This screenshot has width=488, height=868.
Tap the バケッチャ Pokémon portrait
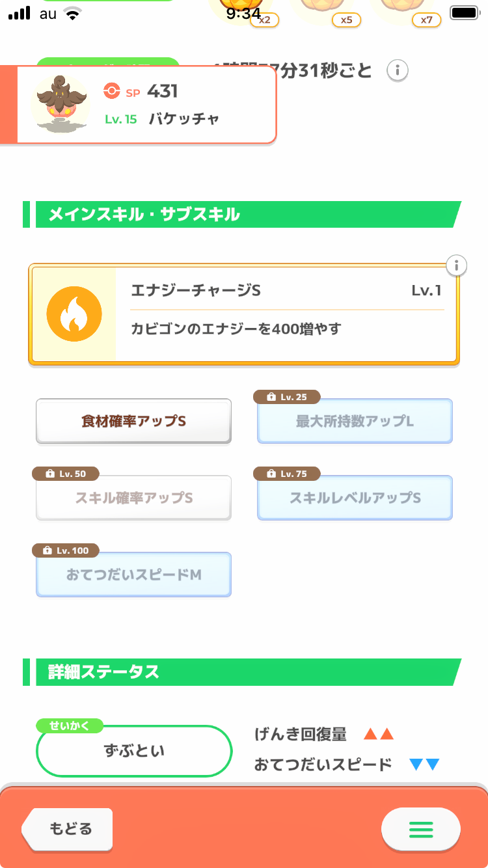[x=60, y=104]
